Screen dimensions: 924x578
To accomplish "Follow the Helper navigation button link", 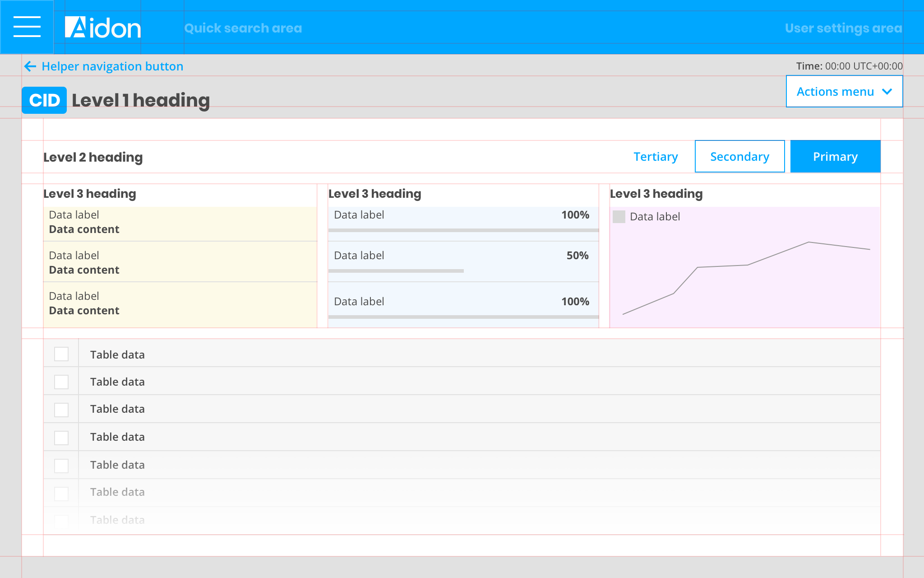I will [x=112, y=66].
